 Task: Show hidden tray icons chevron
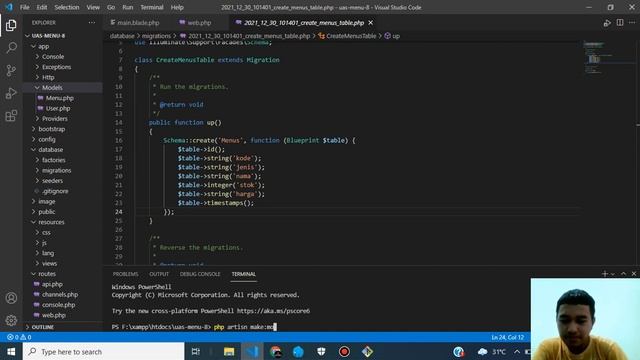click(517, 351)
